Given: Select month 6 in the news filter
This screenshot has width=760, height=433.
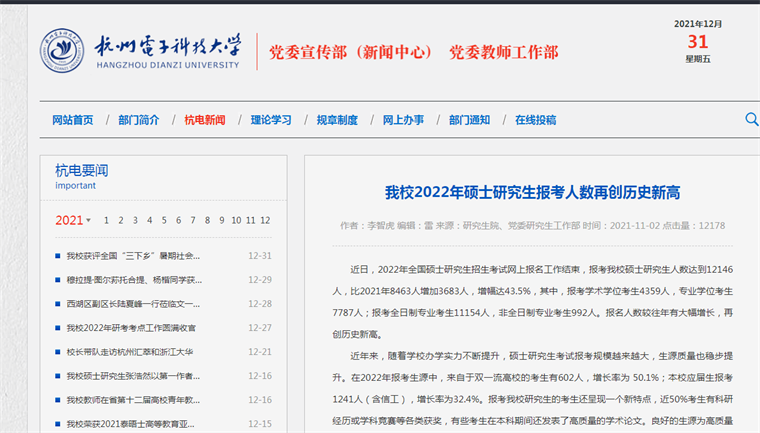Looking at the screenshot, I should point(178,220).
